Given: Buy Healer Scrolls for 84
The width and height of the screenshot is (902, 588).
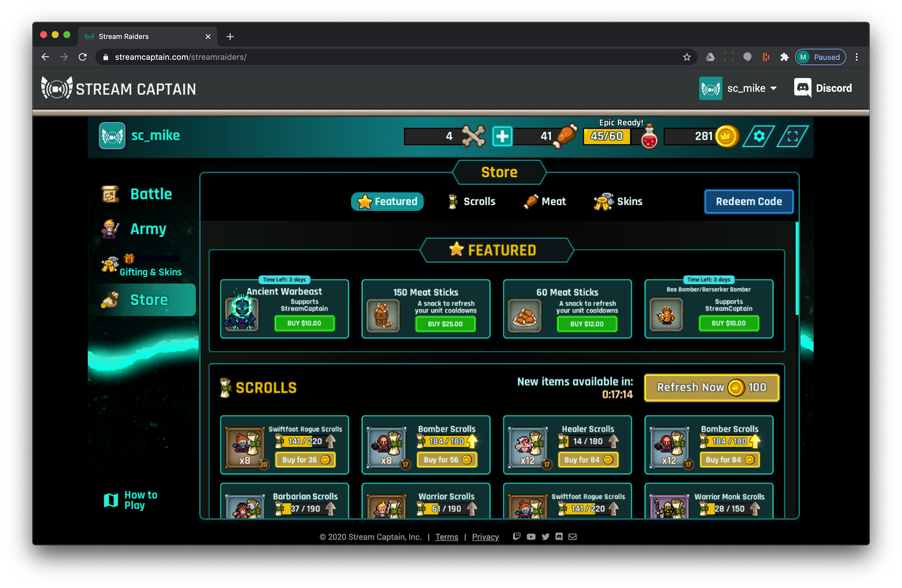Looking at the screenshot, I should [x=588, y=460].
